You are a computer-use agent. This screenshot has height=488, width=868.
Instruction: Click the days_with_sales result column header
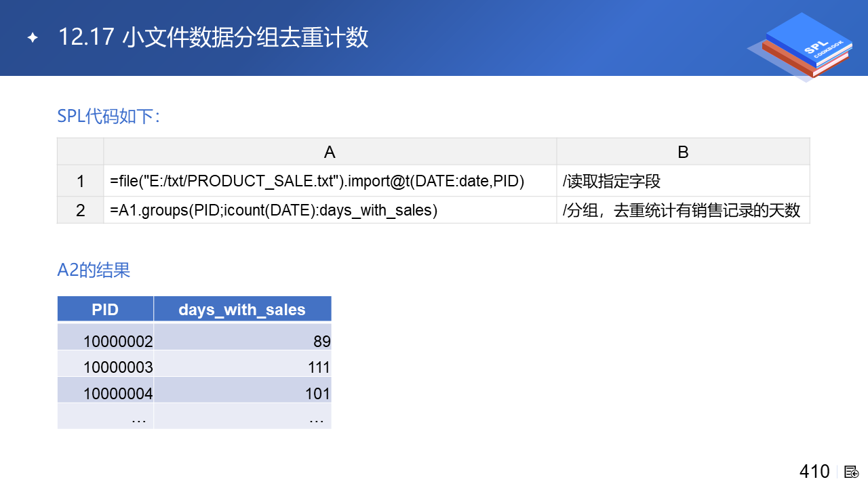[x=242, y=309]
